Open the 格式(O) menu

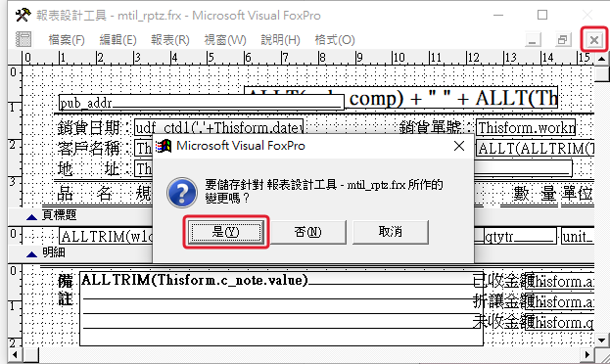click(x=335, y=40)
